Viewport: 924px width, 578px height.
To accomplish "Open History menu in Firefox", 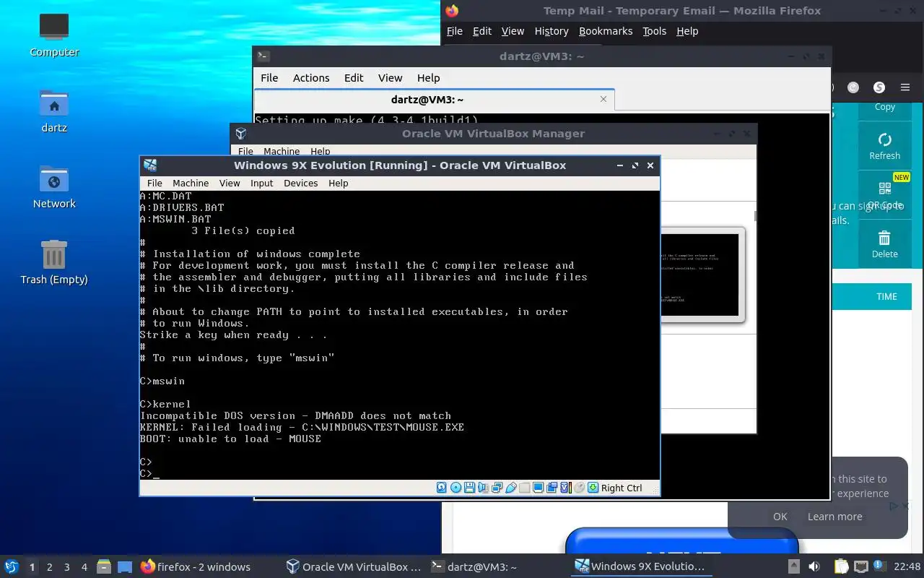I will [552, 31].
